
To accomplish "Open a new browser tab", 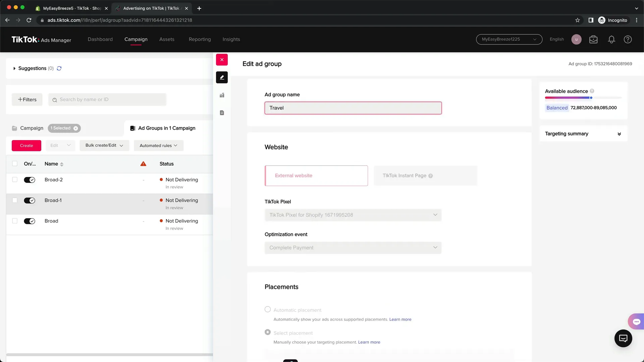I will [199, 8].
